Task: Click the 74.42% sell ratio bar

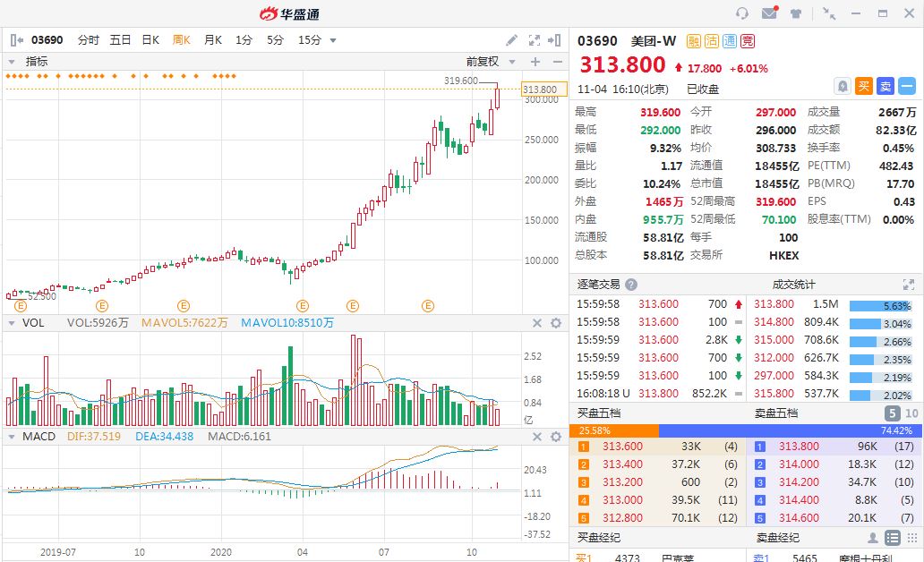Action: click(791, 430)
